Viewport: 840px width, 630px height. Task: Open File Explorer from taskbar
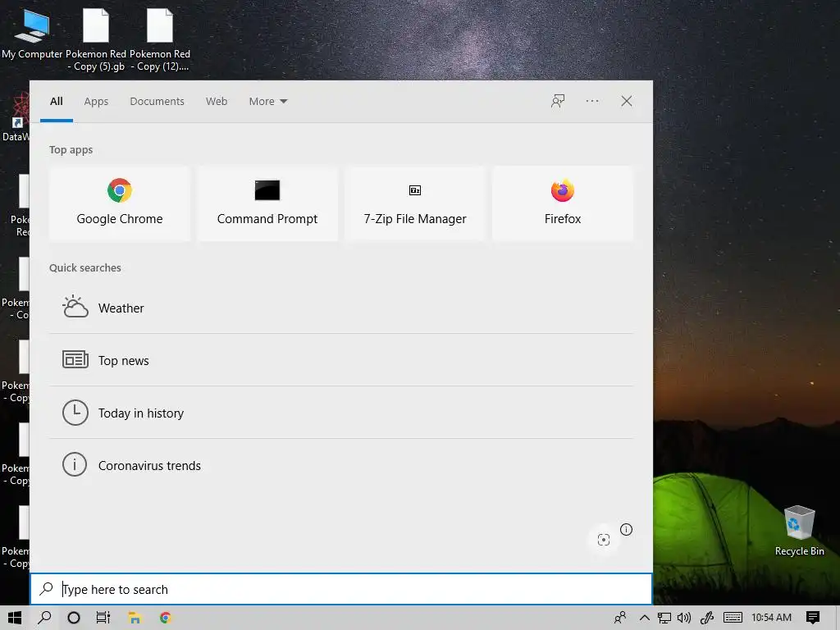click(x=134, y=618)
